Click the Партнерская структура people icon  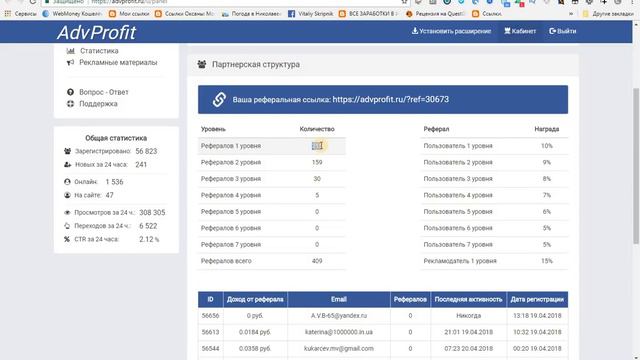(202, 64)
